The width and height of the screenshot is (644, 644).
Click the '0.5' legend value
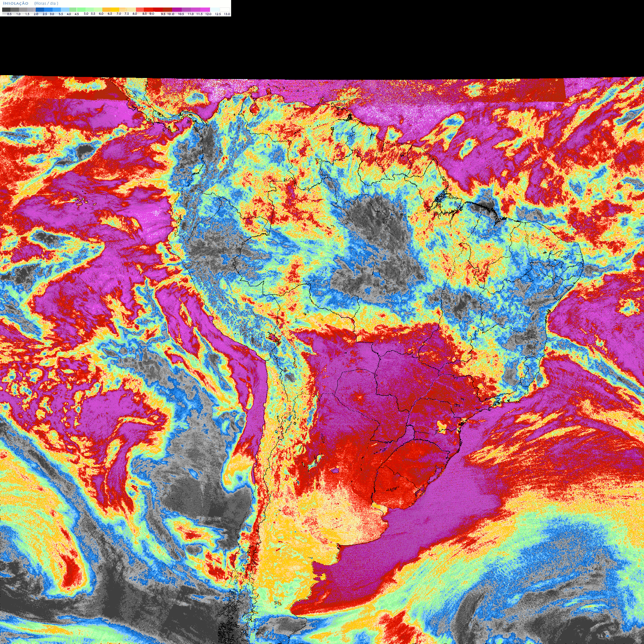pos(9,14)
